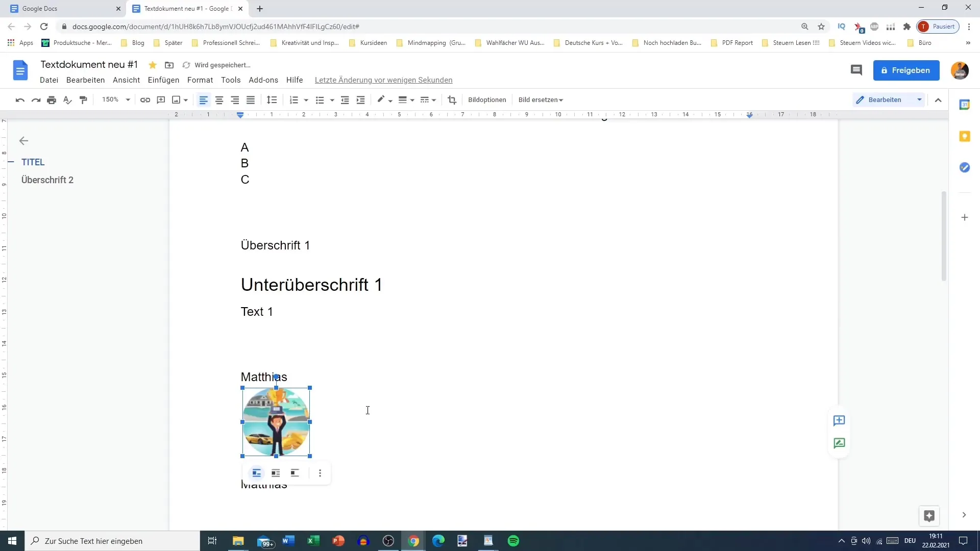
Task: Select the indent decrease icon
Action: (345, 99)
